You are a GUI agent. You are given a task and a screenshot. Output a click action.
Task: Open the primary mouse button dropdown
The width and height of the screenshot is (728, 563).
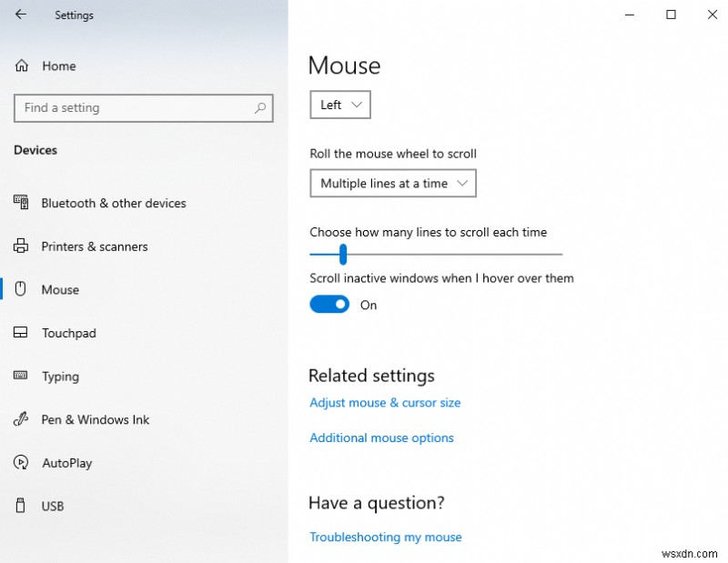[x=339, y=105]
